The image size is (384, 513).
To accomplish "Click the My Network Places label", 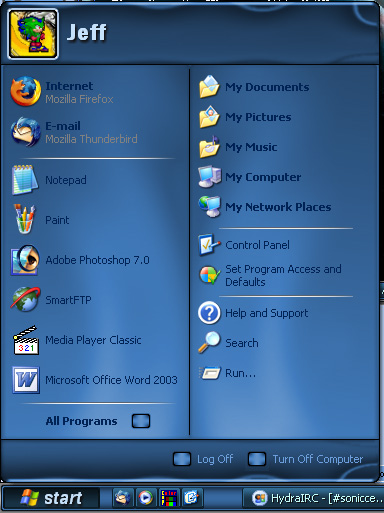I will [x=278, y=207].
